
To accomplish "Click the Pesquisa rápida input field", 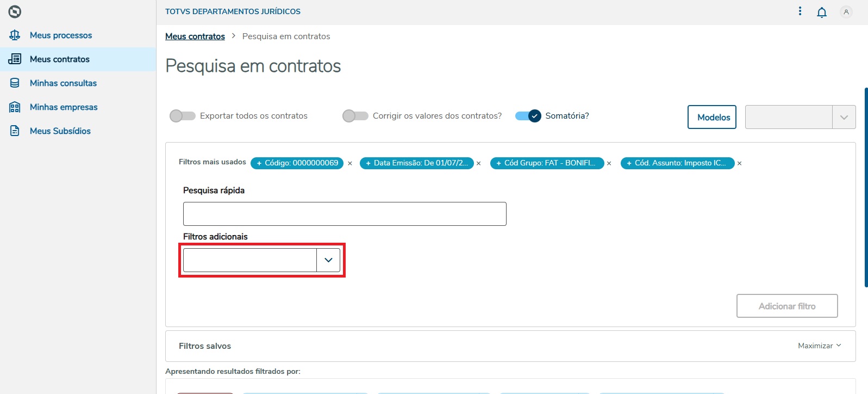I will [345, 214].
